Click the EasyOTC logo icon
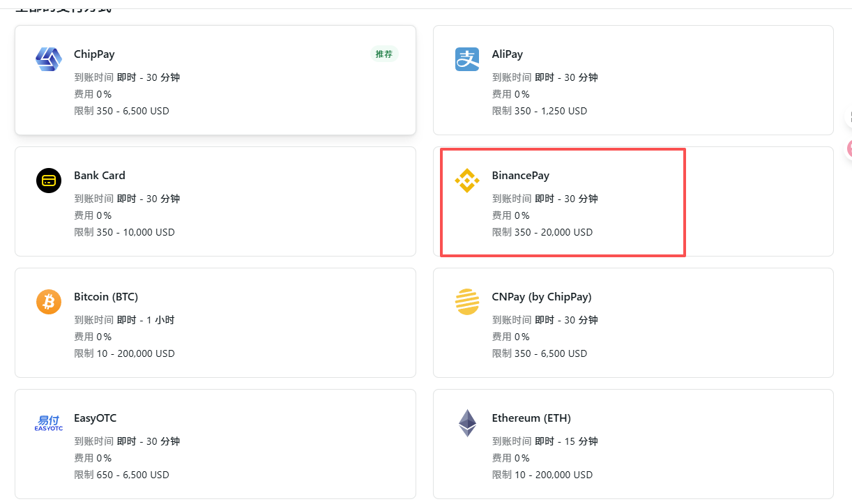The height and width of the screenshot is (504, 852). click(49, 422)
